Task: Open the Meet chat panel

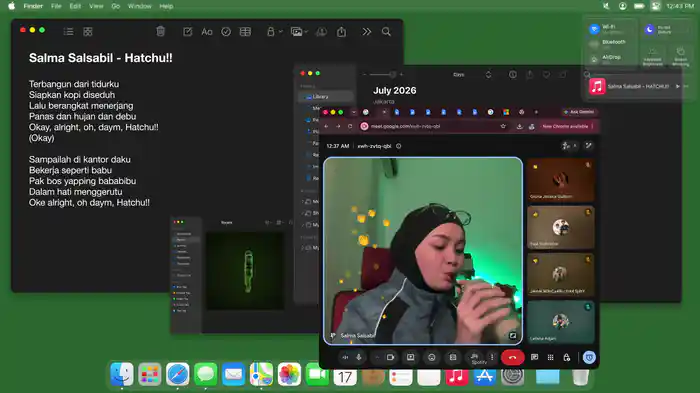Action: [x=534, y=357]
